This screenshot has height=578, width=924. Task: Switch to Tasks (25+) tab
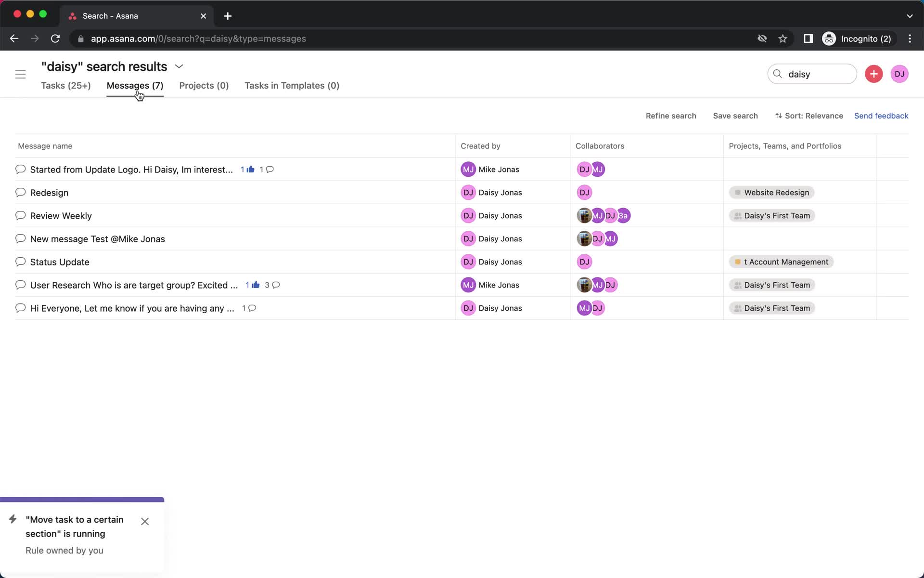pyautogui.click(x=66, y=85)
